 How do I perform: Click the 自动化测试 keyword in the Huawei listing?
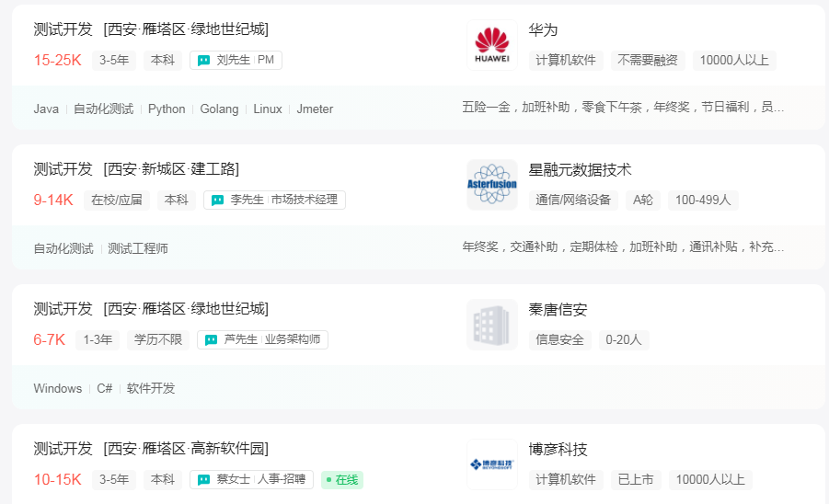coord(103,109)
